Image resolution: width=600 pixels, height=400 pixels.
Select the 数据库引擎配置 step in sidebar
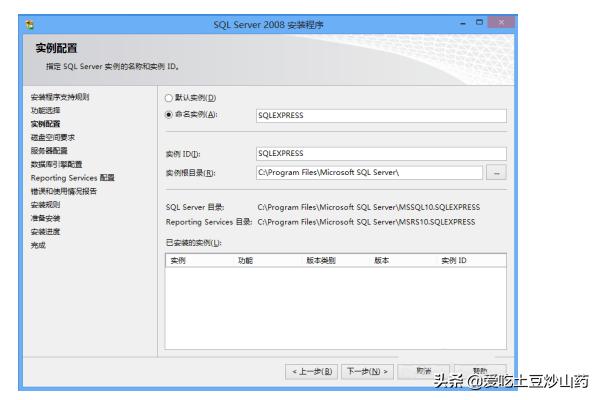tap(57, 165)
